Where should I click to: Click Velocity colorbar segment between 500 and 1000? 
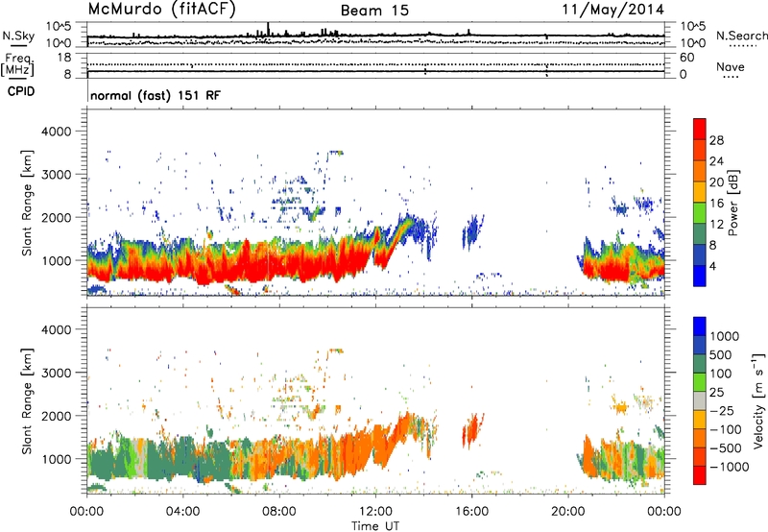700,345
